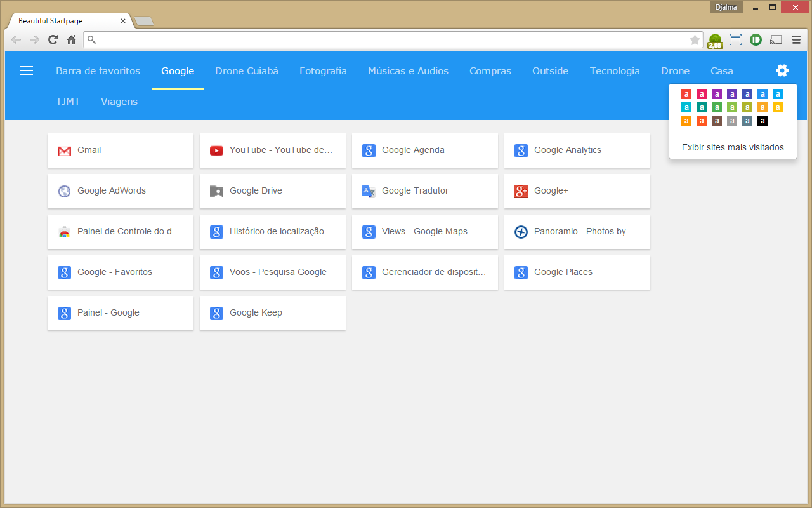Click the Djalma profile button
This screenshot has height=508, width=812.
click(x=726, y=7)
